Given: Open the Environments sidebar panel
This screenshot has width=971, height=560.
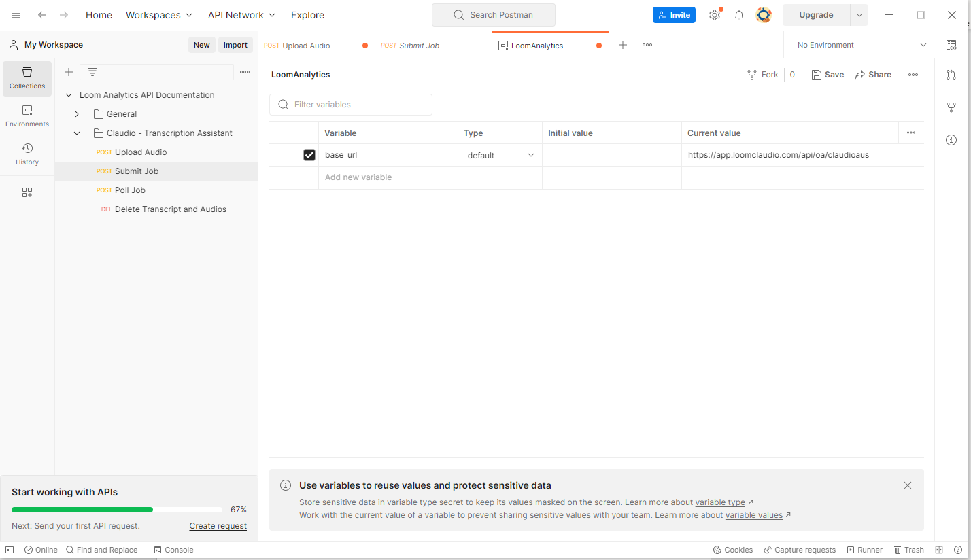Looking at the screenshot, I should pyautogui.click(x=27, y=116).
